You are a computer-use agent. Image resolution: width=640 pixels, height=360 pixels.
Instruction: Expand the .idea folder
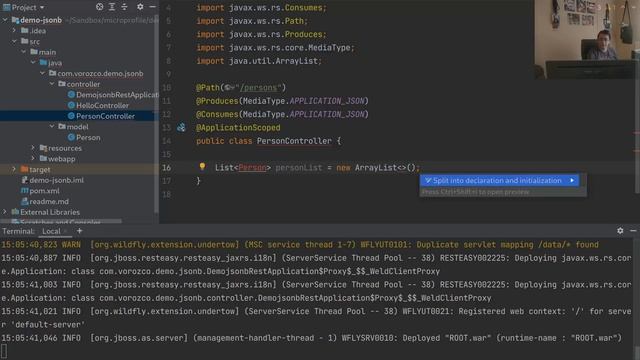(x=14, y=31)
